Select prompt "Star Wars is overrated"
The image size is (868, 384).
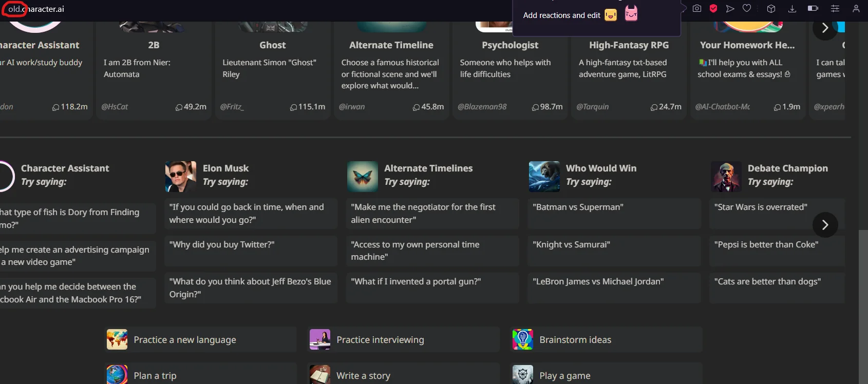[x=777, y=214]
